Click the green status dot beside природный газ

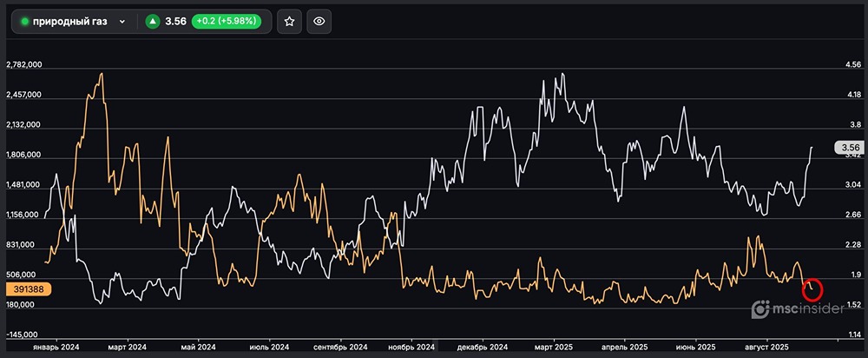point(25,22)
